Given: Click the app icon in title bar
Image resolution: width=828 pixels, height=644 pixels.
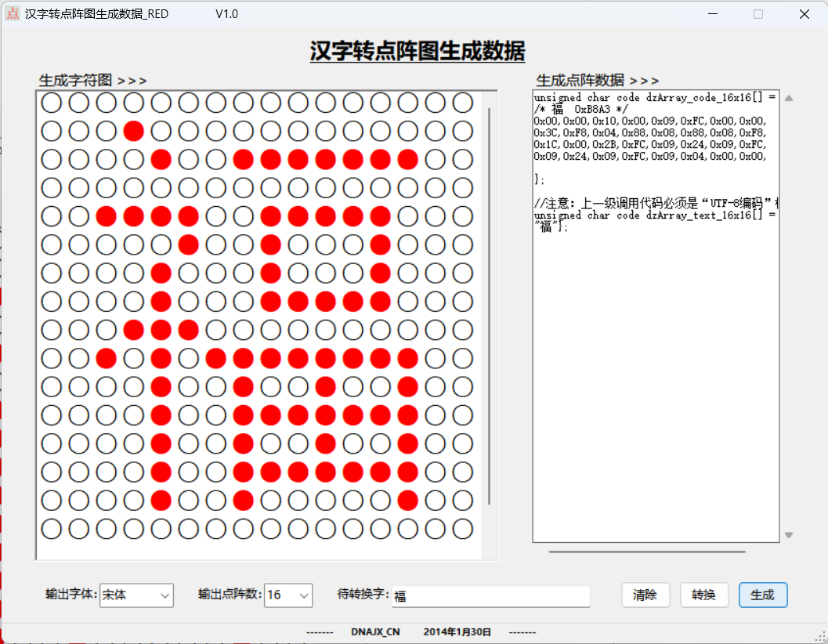Looking at the screenshot, I should pyautogui.click(x=13, y=14).
